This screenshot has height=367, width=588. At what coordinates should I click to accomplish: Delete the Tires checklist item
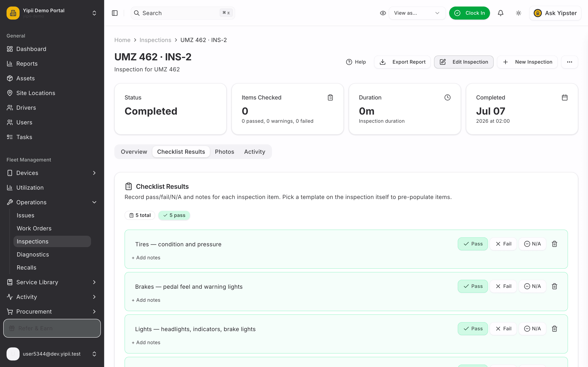[x=555, y=244]
